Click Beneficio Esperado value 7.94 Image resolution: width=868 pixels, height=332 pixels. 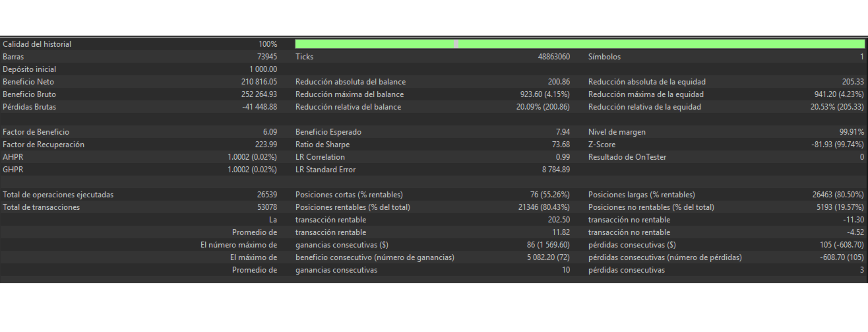click(x=563, y=132)
